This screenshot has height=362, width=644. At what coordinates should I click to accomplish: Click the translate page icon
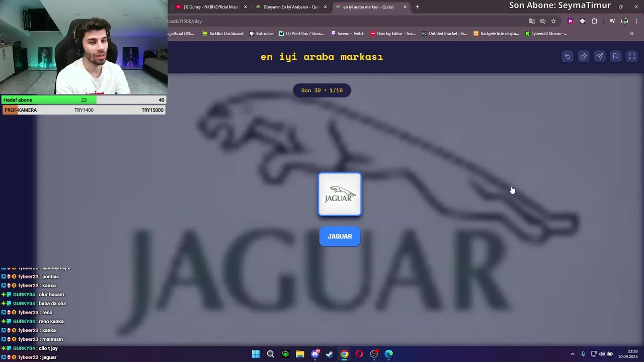coord(532,21)
